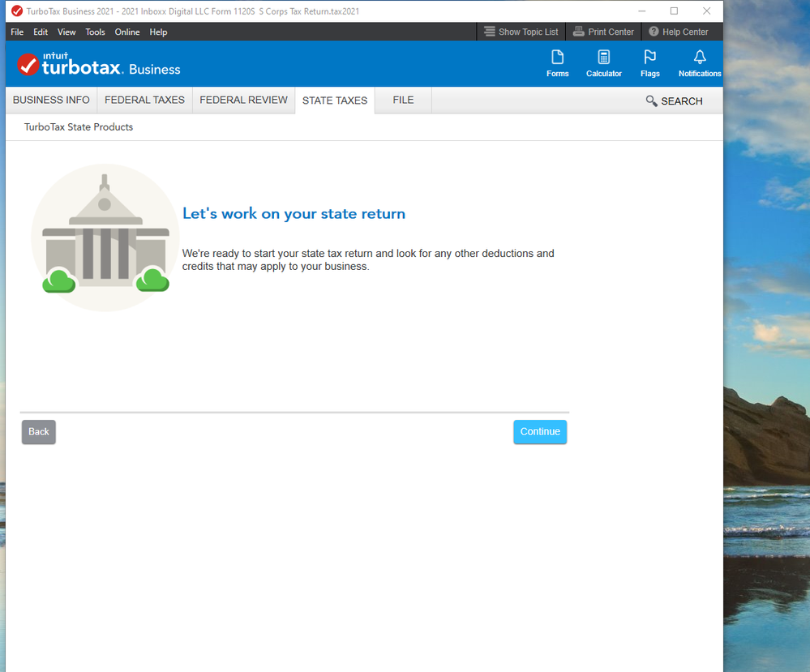Click the government building illustration
Screen dimensions: 810x672
point(105,238)
